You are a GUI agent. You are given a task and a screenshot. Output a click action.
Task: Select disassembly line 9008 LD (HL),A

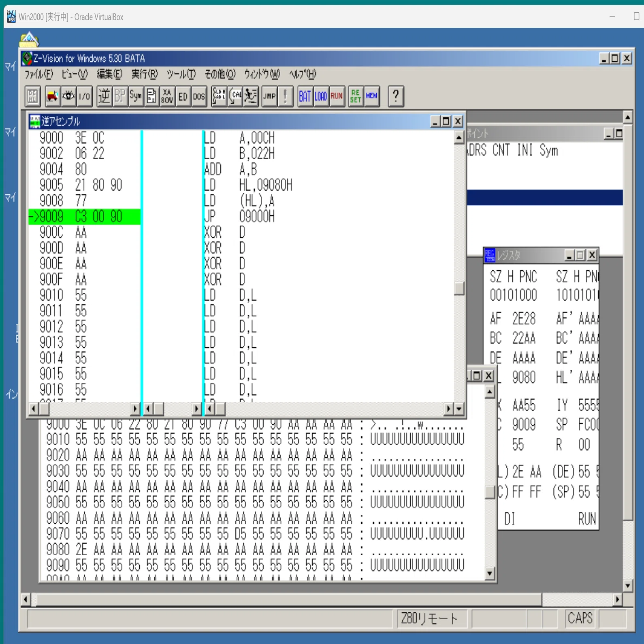tap(241, 201)
